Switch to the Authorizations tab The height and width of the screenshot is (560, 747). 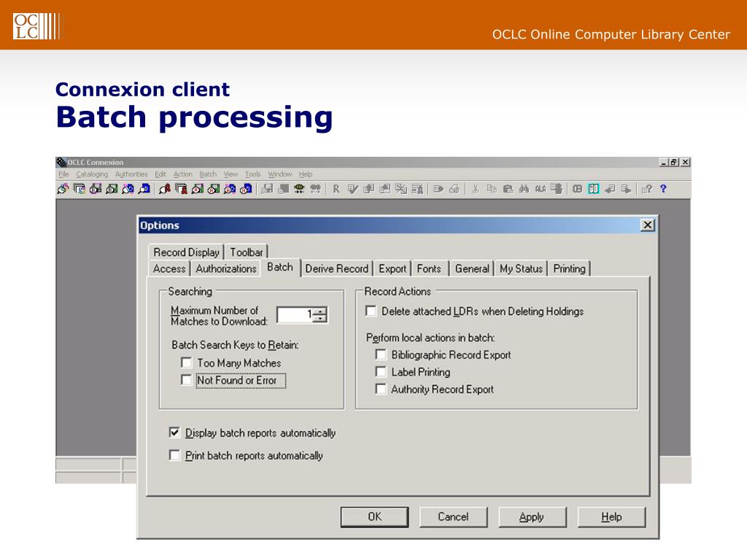[226, 268]
